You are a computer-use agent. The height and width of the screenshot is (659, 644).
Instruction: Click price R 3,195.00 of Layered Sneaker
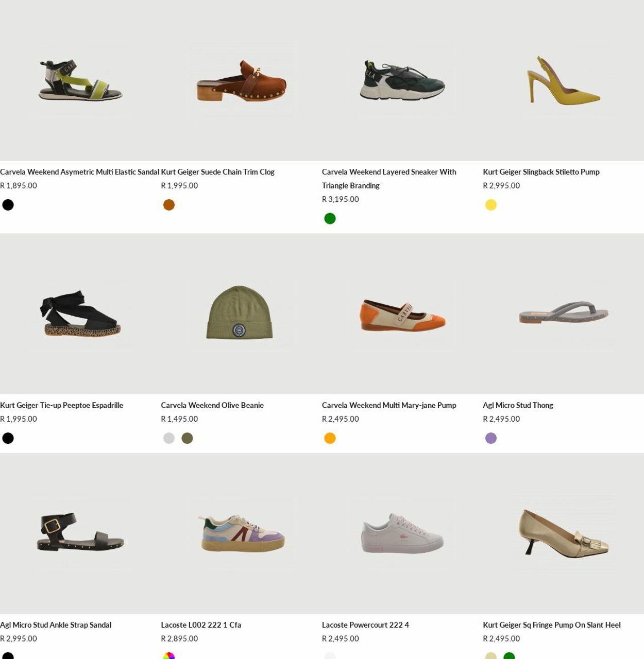[341, 199]
